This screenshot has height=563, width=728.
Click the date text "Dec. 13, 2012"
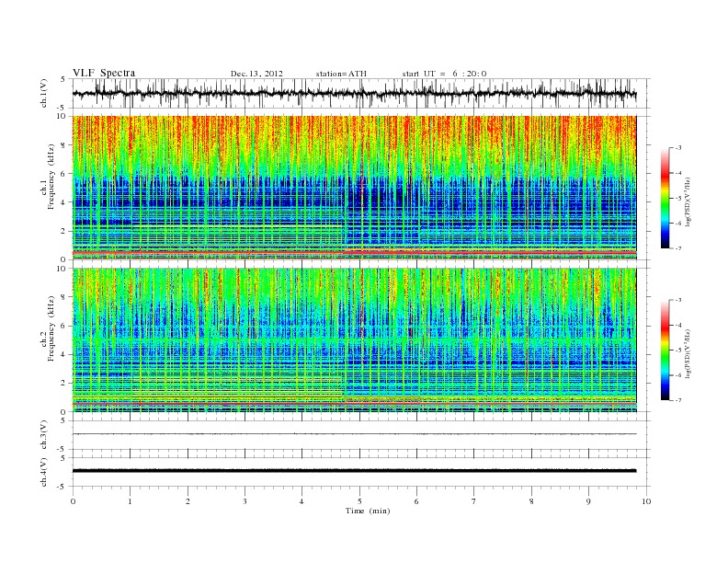[256, 74]
